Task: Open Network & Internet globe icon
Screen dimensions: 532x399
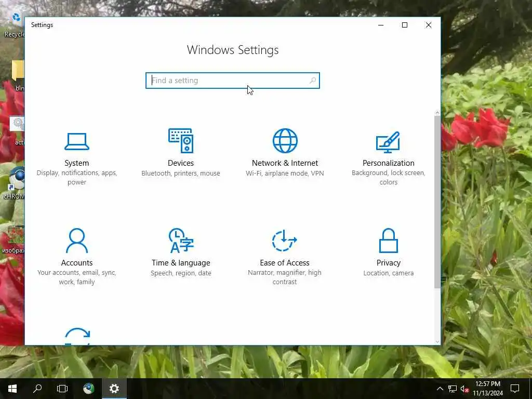Action: tap(285, 140)
